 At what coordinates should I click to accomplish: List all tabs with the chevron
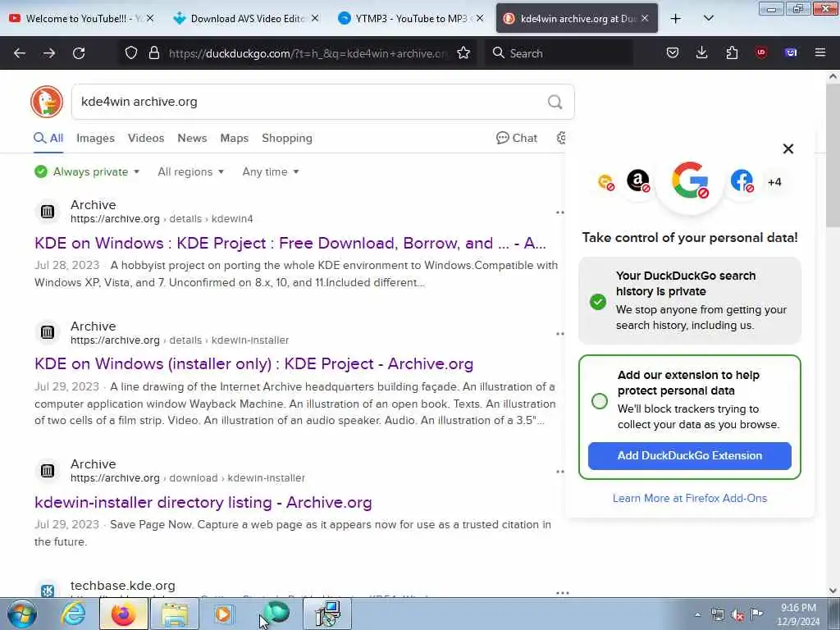708,19
